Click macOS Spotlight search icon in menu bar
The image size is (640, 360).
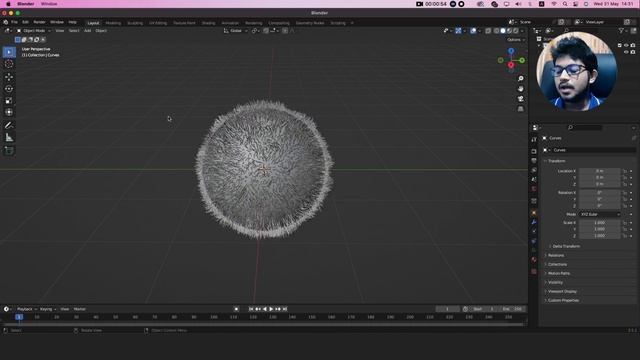pyautogui.click(x=565, y=4)
